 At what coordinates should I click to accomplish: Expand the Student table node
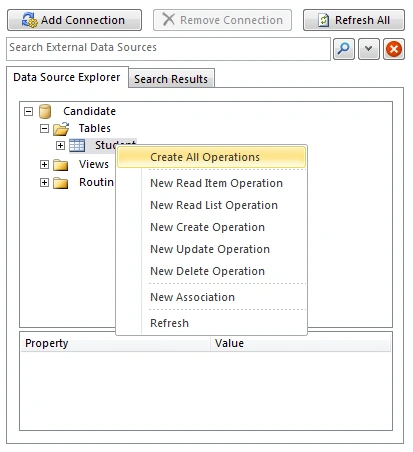60,145
